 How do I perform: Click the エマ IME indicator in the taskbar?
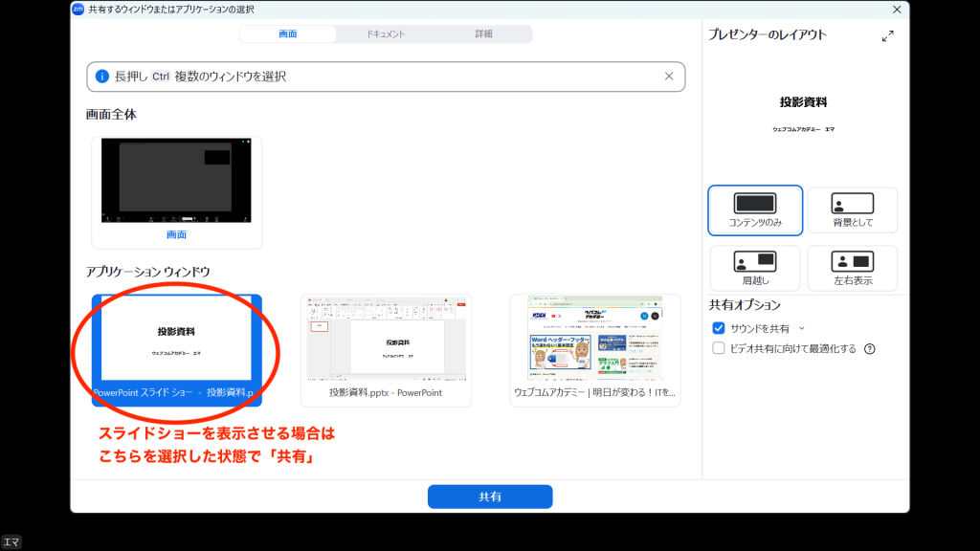(11, 541)
